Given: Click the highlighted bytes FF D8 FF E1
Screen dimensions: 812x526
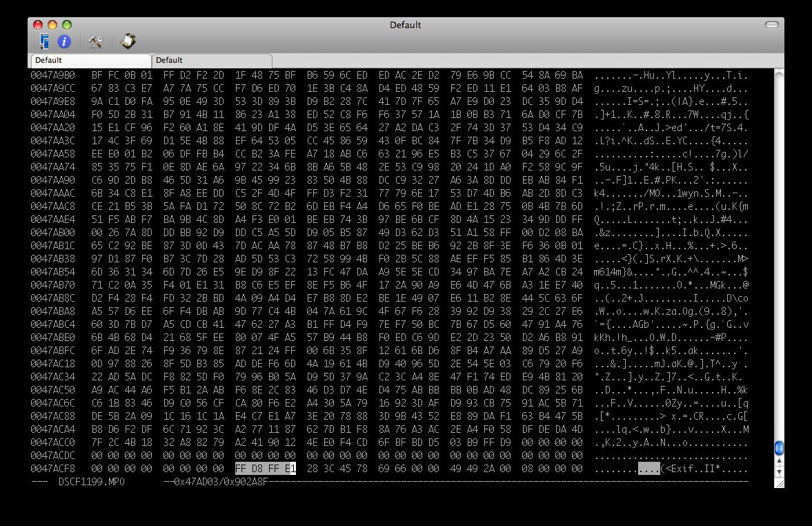Looking at the screenshot, I should (x=266, y=469).
